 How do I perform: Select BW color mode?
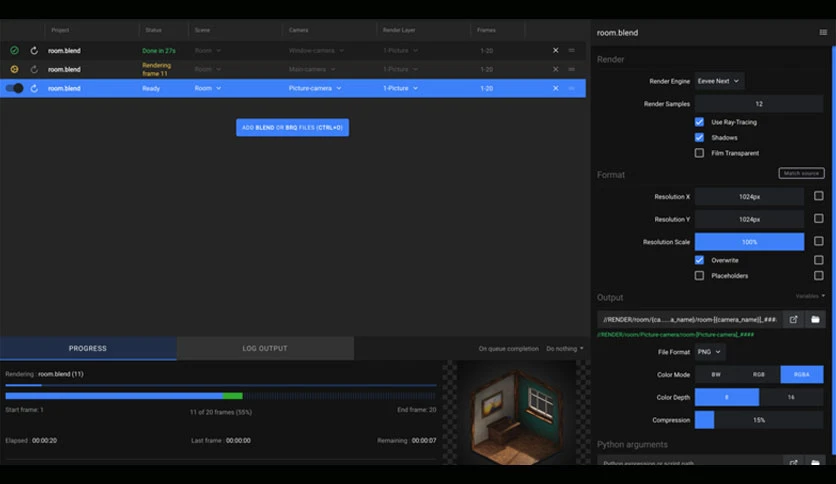click(x=716, y=374)
